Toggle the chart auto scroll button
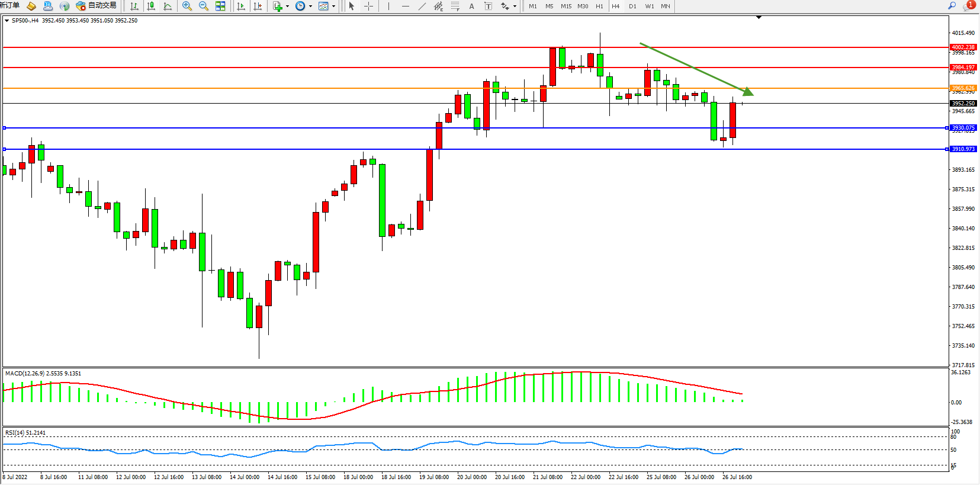The height and width of the screenshot is (485, 980). [x=241, y=6]
